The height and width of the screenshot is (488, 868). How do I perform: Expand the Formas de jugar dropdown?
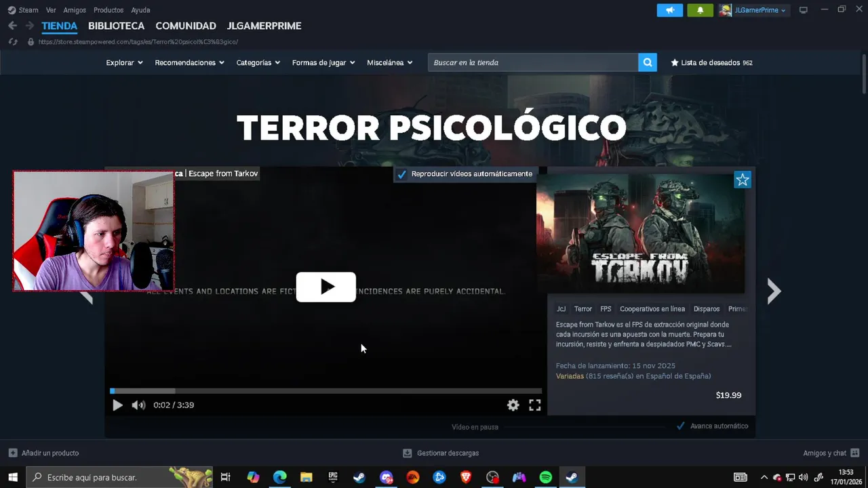pyautogui.click(x=323, y=62)
